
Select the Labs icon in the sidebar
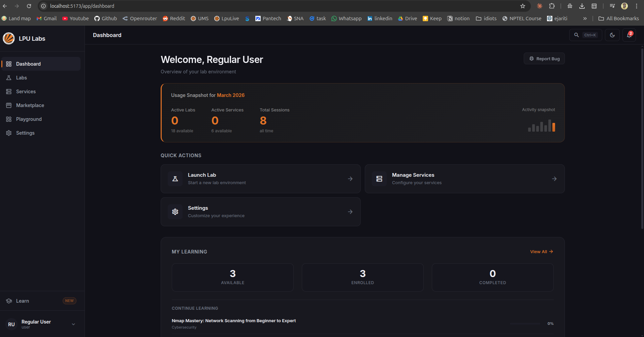9,77
